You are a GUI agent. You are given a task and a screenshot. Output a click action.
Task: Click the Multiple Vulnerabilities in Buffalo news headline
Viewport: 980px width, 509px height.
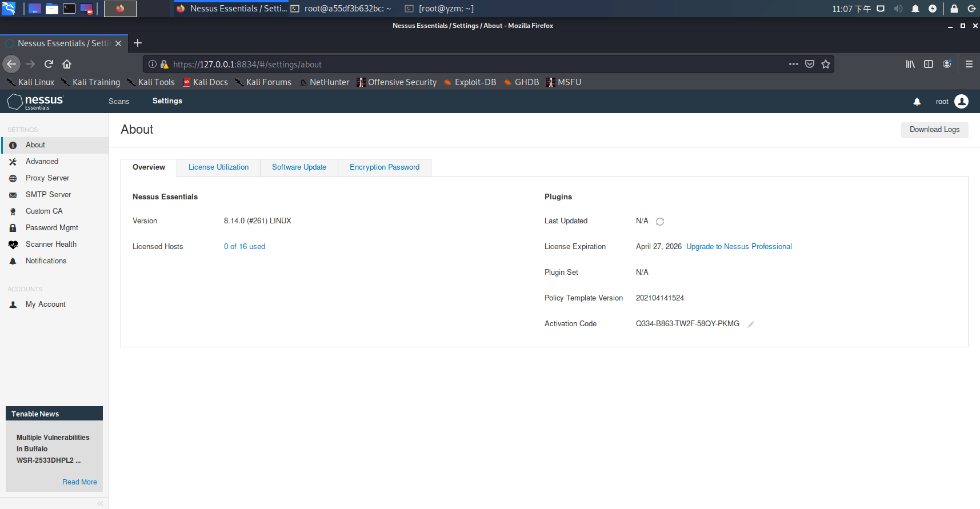click(x=53, y=449)
